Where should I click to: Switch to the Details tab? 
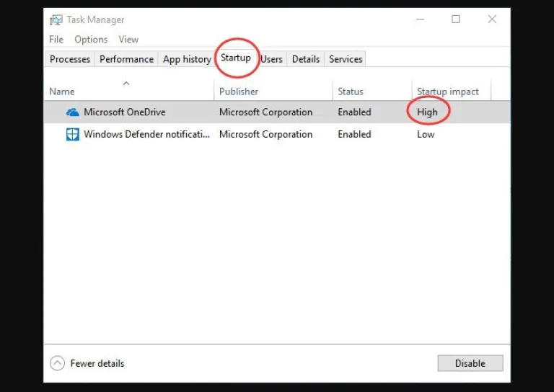tap(306, 59)
